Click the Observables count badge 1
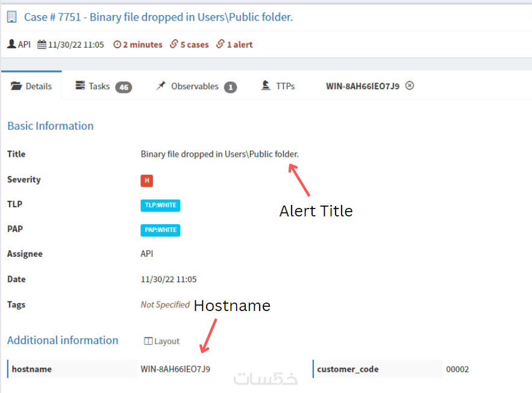 230,87
